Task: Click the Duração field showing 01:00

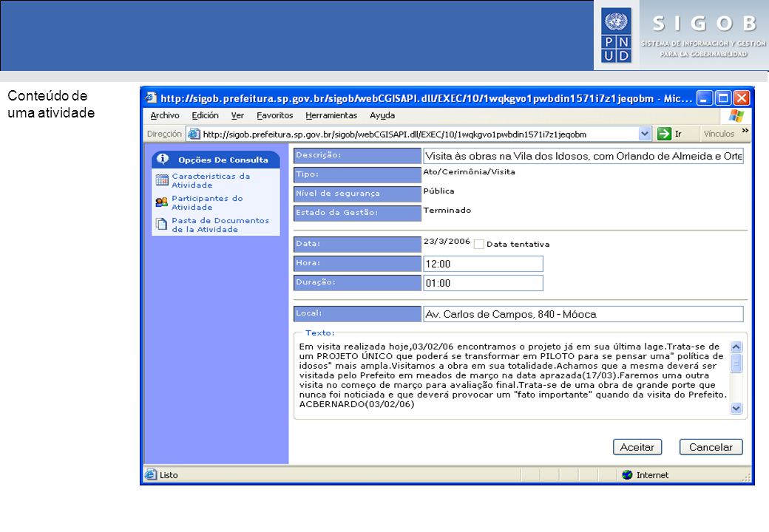Action: [x=483, y=283]
